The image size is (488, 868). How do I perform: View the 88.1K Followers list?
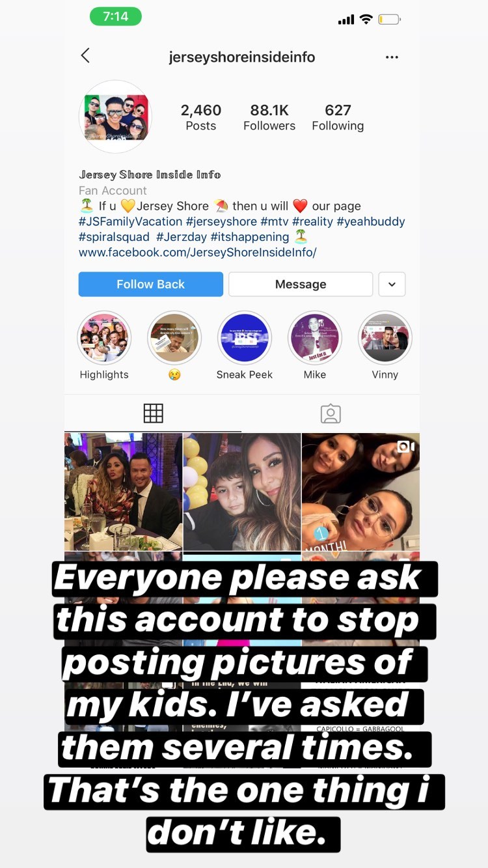click(x=269, y=118)
